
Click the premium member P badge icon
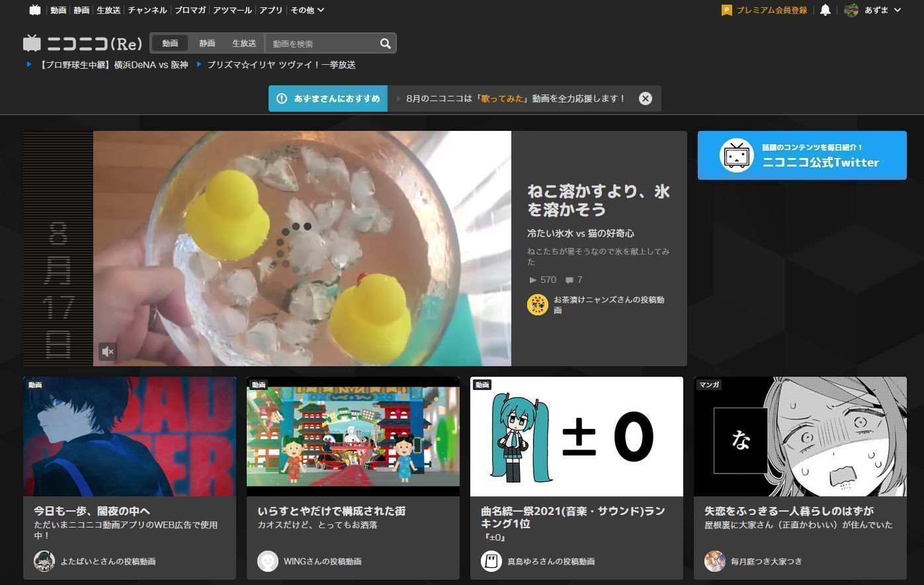point(727,10)
